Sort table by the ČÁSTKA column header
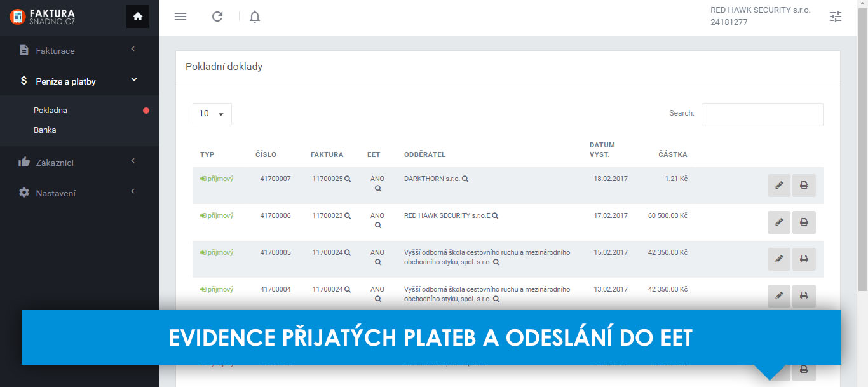Viewport: 868px width, 387px height. pos(672,154)
